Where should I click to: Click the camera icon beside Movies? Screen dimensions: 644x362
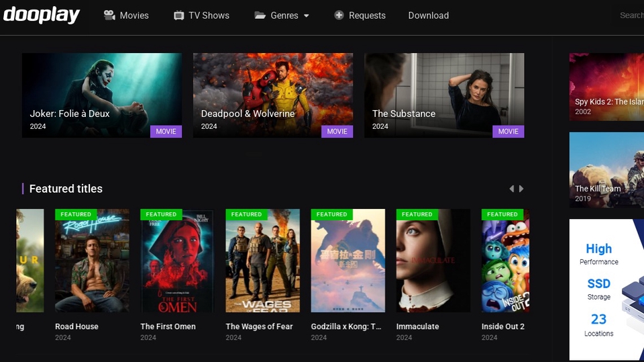(109, 15)
